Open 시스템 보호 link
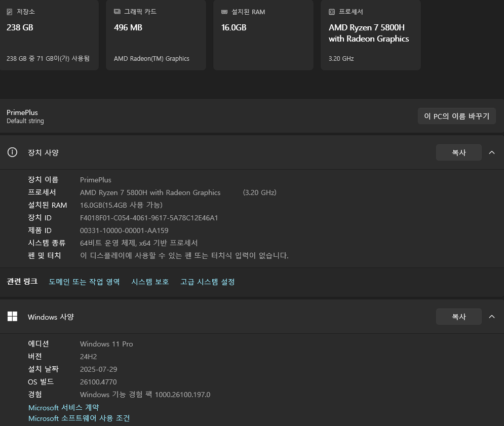 150,282
